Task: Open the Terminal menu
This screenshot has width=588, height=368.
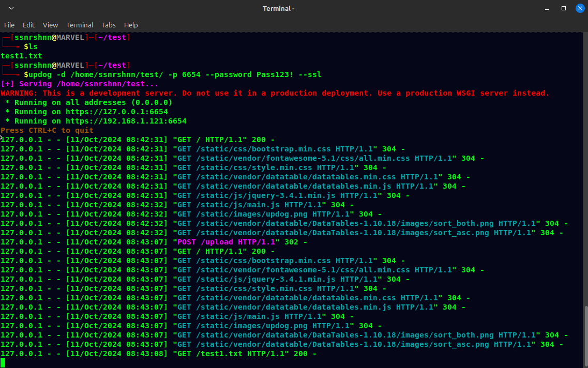Action: point(80,25)
